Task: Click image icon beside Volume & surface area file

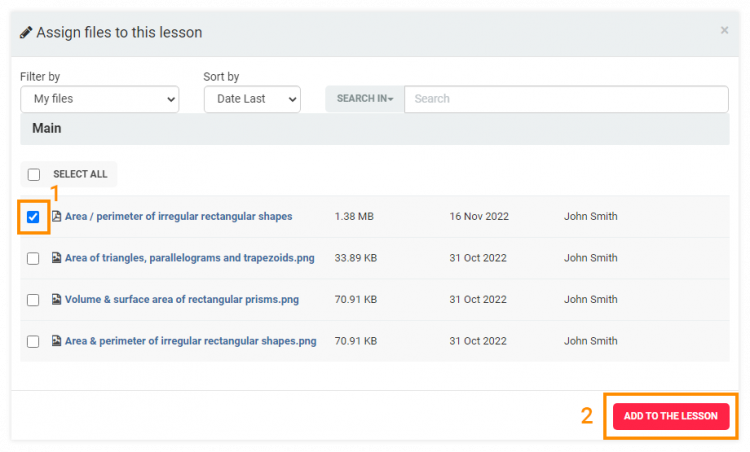Action: pyautogui.click(x=56, y=299)
